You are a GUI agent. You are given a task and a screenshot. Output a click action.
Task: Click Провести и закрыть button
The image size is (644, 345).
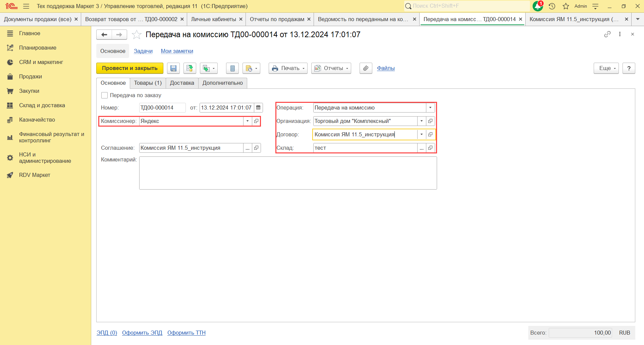coord(130,68)
